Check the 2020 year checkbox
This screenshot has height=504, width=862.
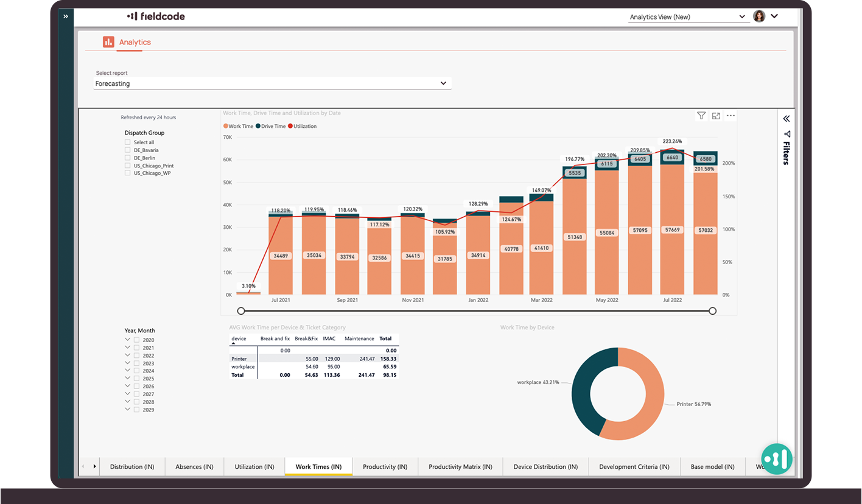[137, 340]
